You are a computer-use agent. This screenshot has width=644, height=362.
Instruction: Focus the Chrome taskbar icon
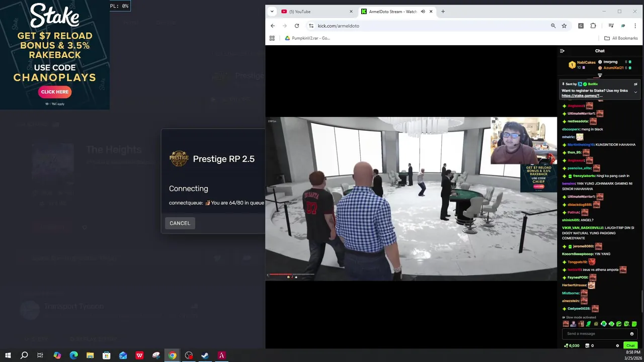[x=172, y=355]
